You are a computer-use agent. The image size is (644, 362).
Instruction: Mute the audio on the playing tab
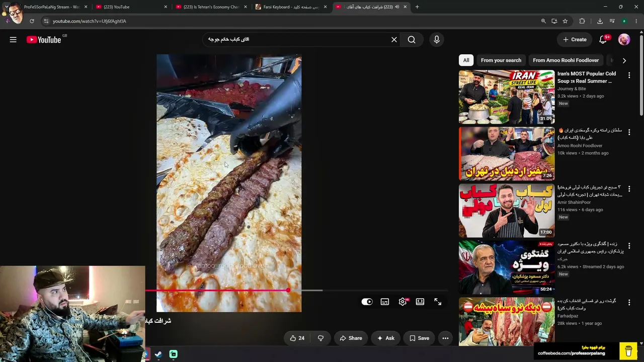click(397, 7)
